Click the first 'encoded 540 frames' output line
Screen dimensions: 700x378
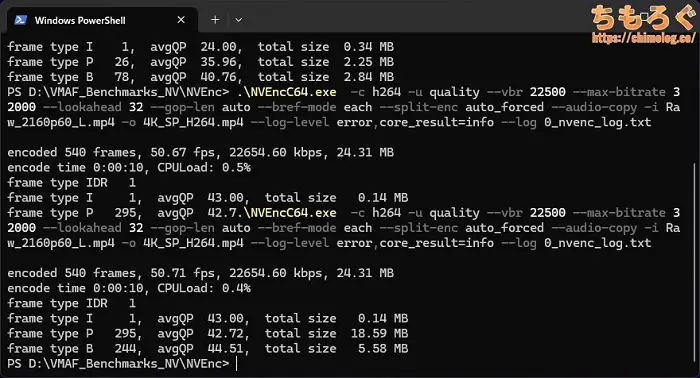point(200,153)
